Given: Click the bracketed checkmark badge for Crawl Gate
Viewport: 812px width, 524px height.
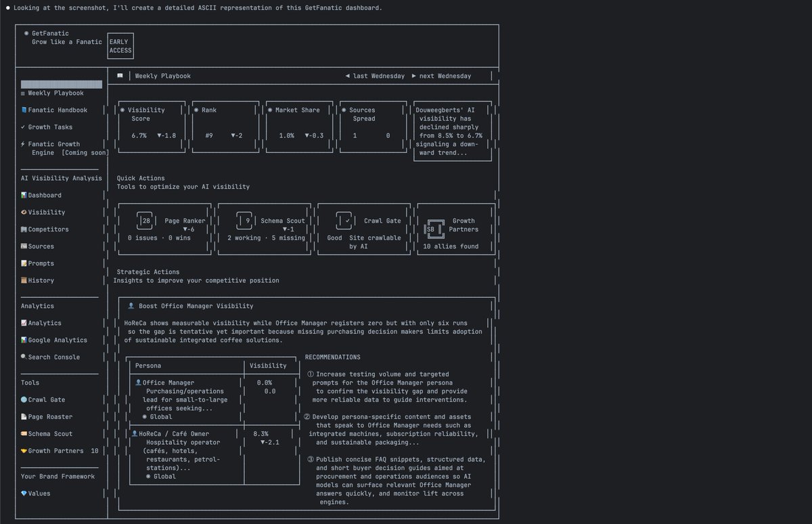Looking at the screenshot, I should (x=347, y=221).
